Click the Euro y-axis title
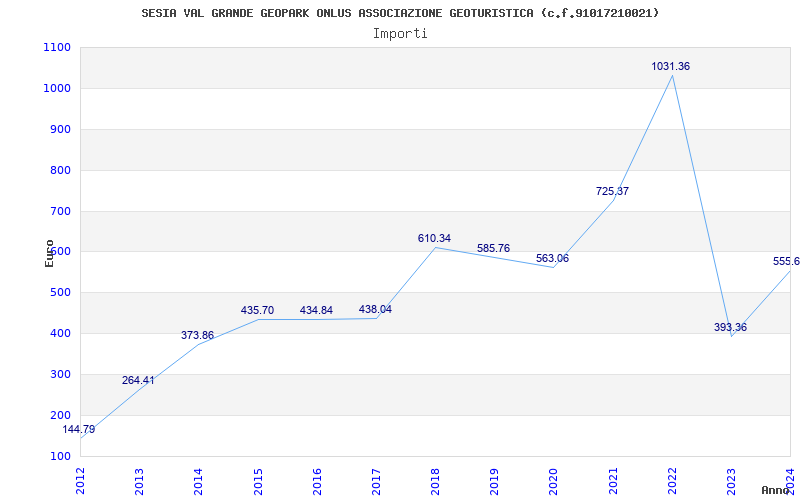The width and height of the screenshot is (800, 500). point(49,253)
